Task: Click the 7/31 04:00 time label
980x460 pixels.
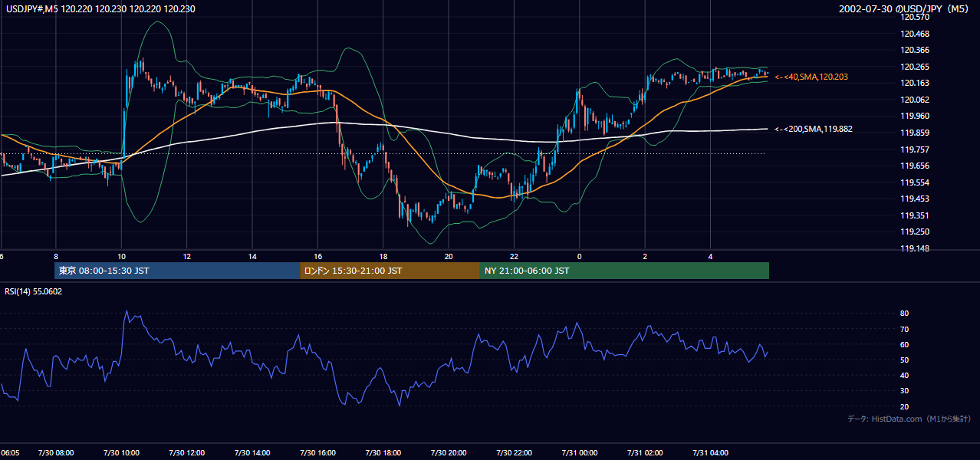Action: click(x=710, y=453)
